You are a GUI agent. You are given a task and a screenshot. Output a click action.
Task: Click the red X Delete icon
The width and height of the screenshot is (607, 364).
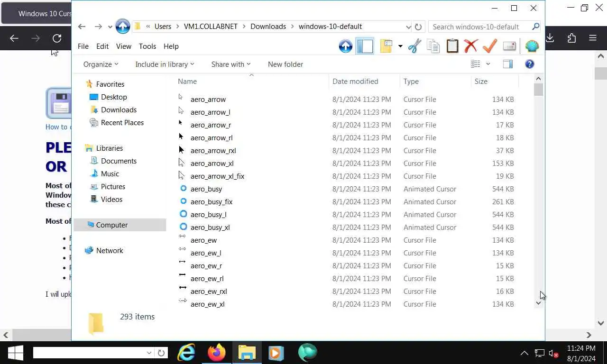click(471, 46)
